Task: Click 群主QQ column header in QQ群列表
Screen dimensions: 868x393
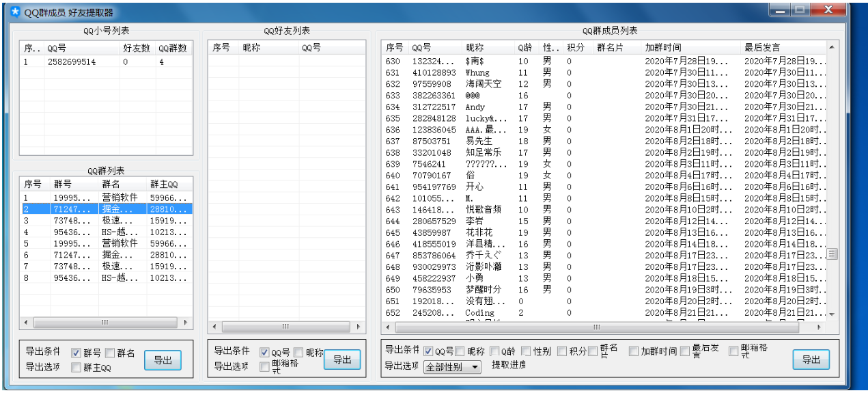Action: coord(170,185)
